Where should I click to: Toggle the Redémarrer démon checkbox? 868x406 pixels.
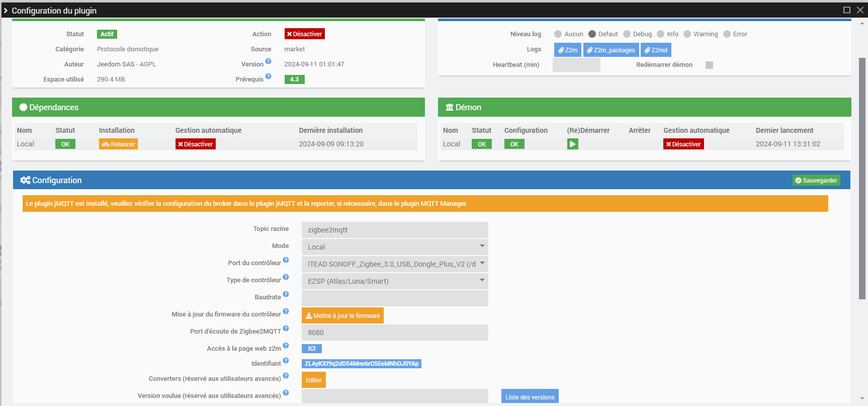(709, 65)
